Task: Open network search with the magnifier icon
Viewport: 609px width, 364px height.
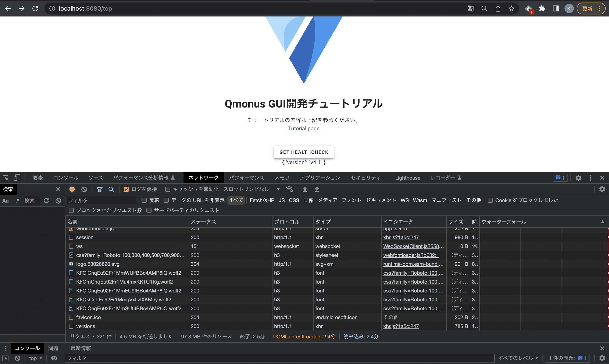Action: pyautogui.click(x=111, y=189)
